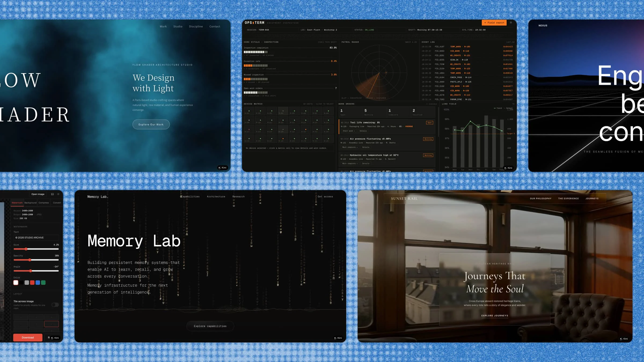644x362 pixels.
Task: Click the watermark Text input field
Action: tap(36, 238)
